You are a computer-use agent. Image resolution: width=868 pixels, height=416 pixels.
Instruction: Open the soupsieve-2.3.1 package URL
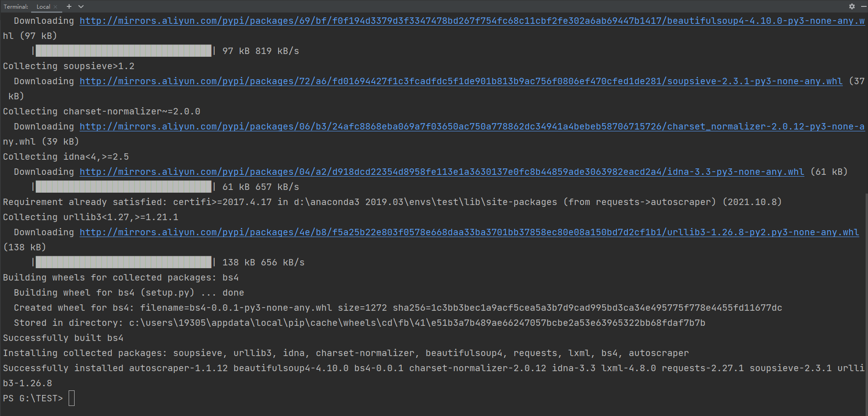tap(458, 81)
